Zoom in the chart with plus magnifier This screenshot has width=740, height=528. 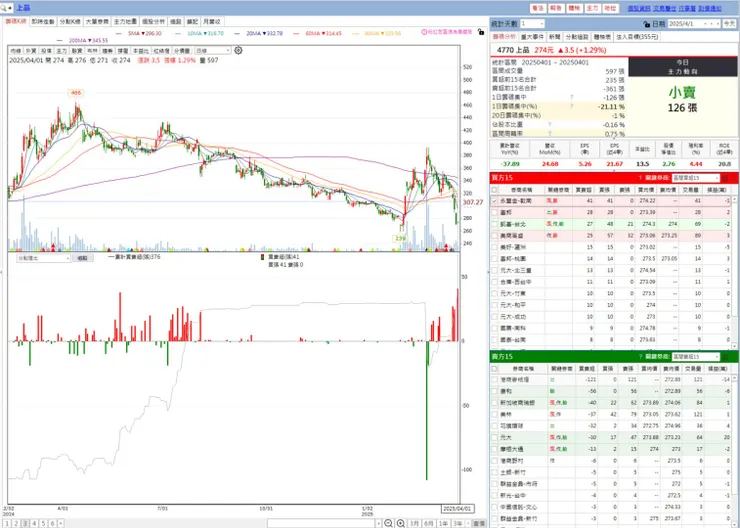pyautogui.click(x=401, y=523)
